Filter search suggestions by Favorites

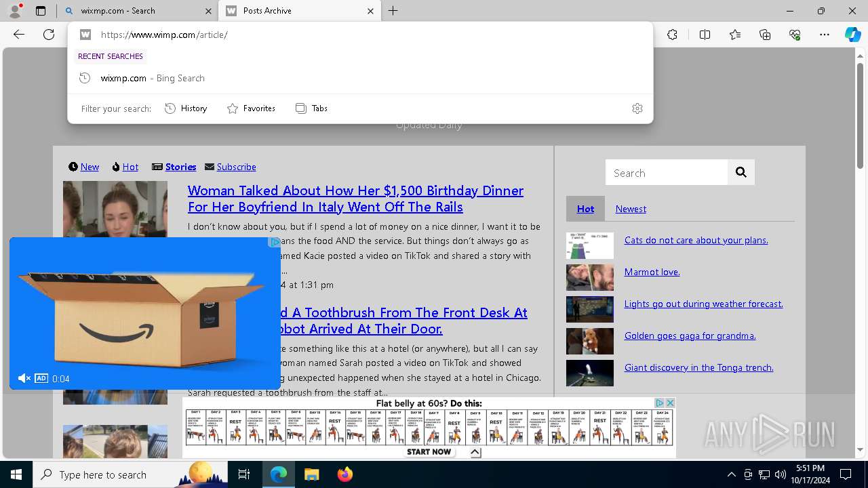pyautogui.click(x=251, y=108)
